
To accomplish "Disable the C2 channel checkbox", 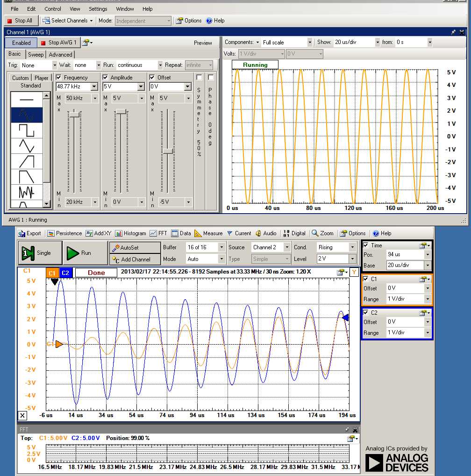I will [366, 312].
